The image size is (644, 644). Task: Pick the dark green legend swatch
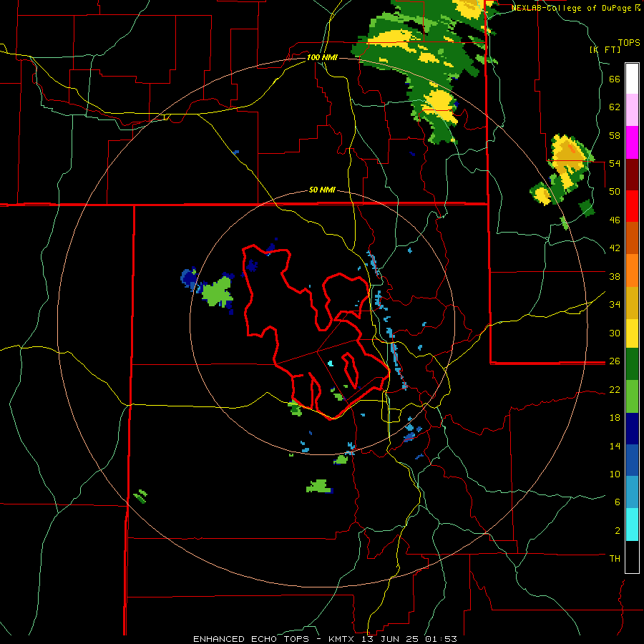632,364
